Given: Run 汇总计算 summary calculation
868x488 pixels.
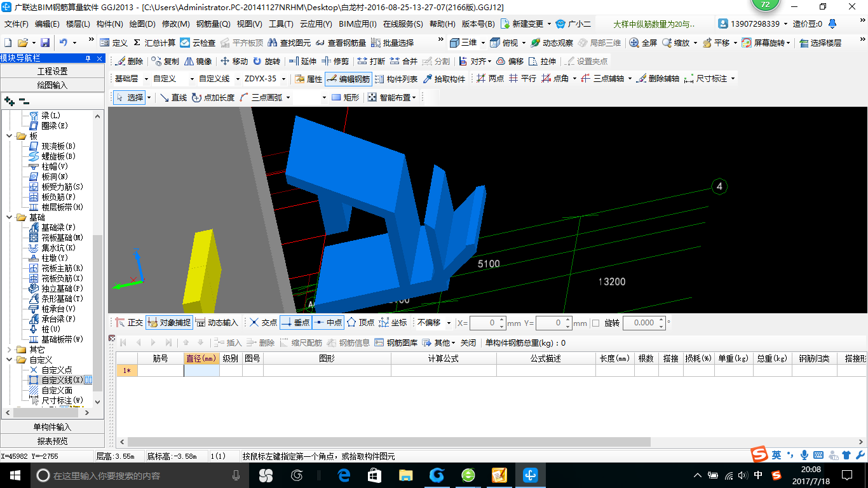Looking at the screenshot, I should (154, 43).
